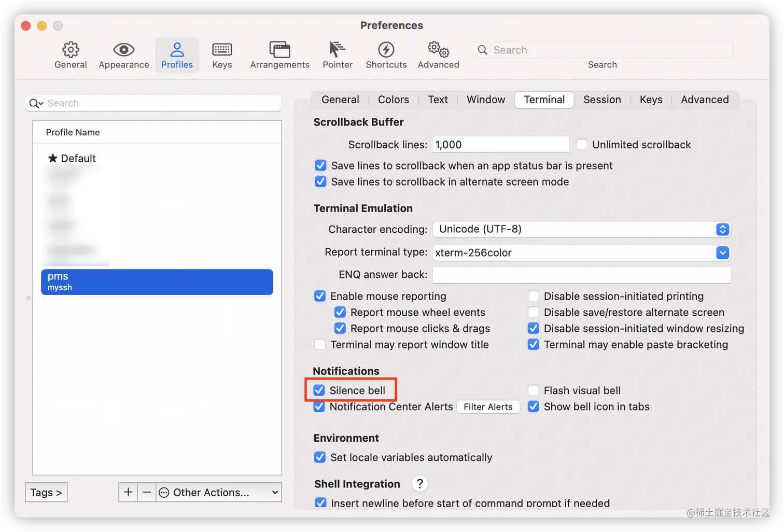
Task: Toggle Show bell icon in tabs
Action: [533, 407]
